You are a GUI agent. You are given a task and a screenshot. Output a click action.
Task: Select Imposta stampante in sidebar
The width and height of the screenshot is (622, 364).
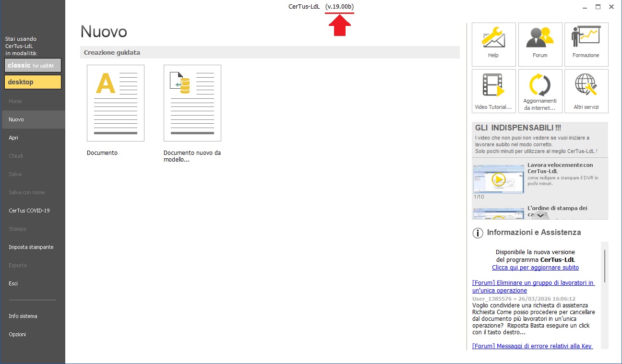click(31, 247)
